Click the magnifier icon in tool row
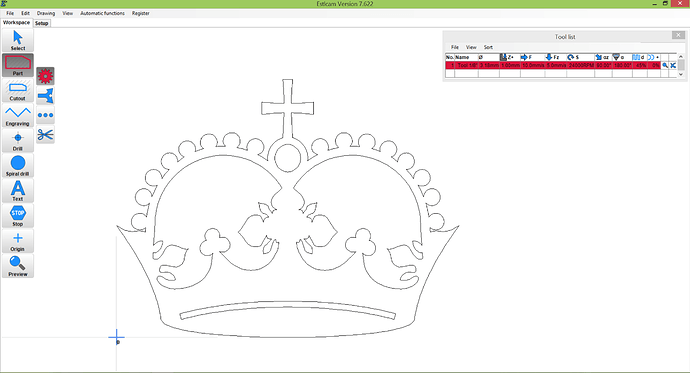This screenshot has height=373, width=690. [x=665, y=65]
